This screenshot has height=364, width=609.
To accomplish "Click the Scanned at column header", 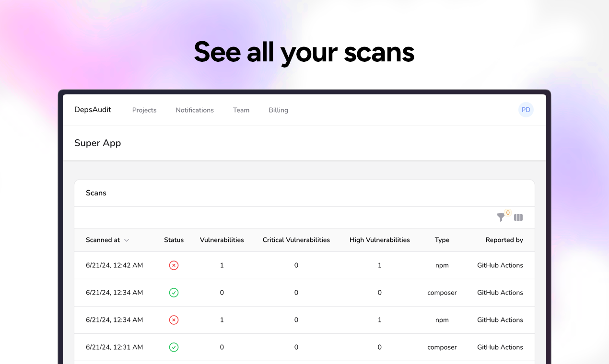I will (107, 240).
